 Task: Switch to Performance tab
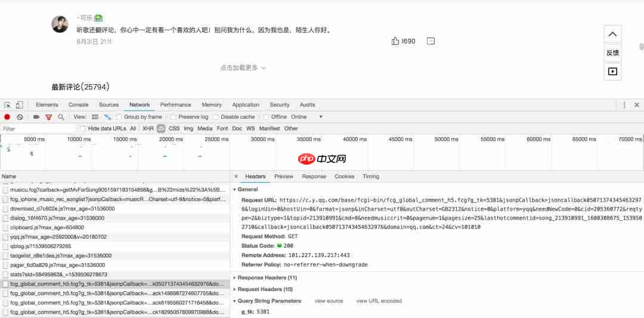(x=175, y=105)
